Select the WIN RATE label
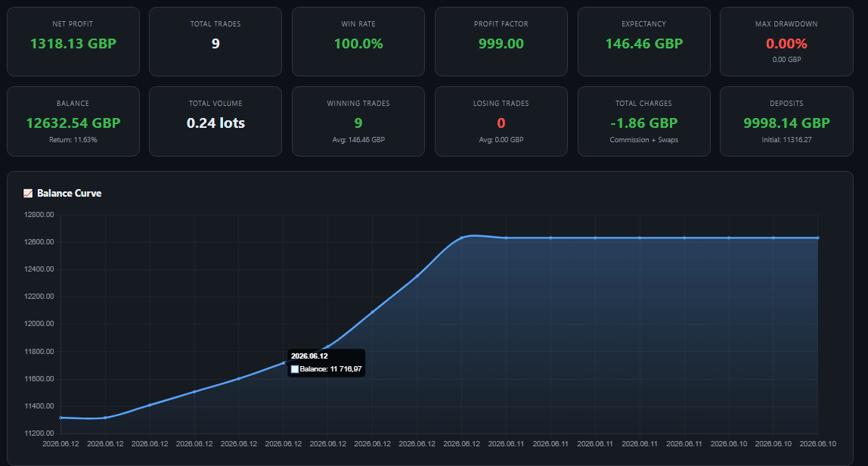The height and width of the screenshot is (466, 868). tap(358, 23)
